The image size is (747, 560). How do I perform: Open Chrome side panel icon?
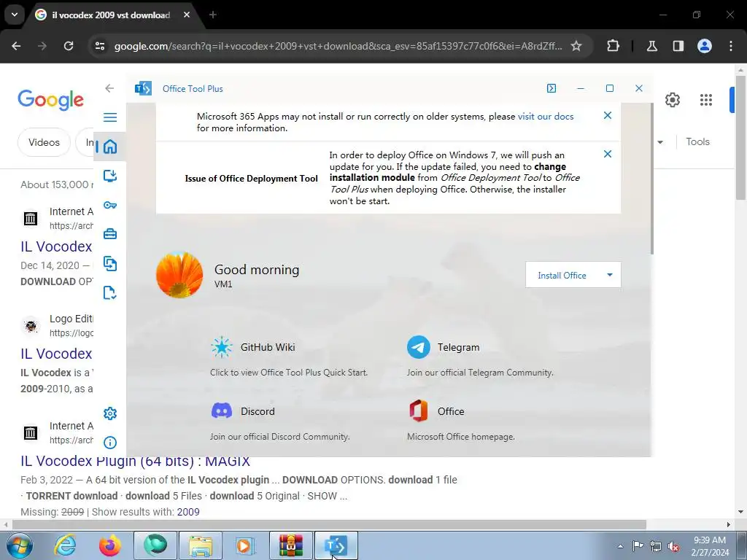[x=678, y=46]
